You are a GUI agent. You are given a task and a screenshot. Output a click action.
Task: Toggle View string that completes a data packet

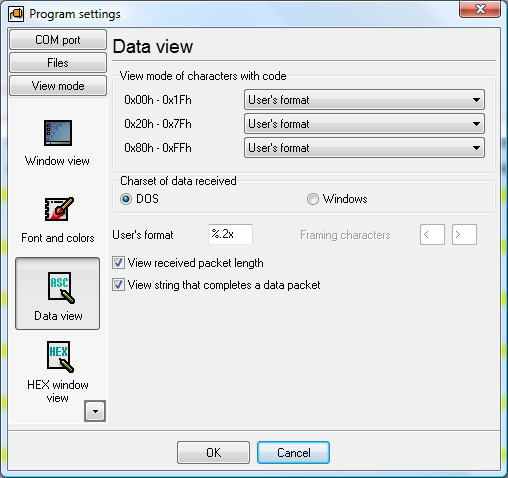(x=118, y=285)
